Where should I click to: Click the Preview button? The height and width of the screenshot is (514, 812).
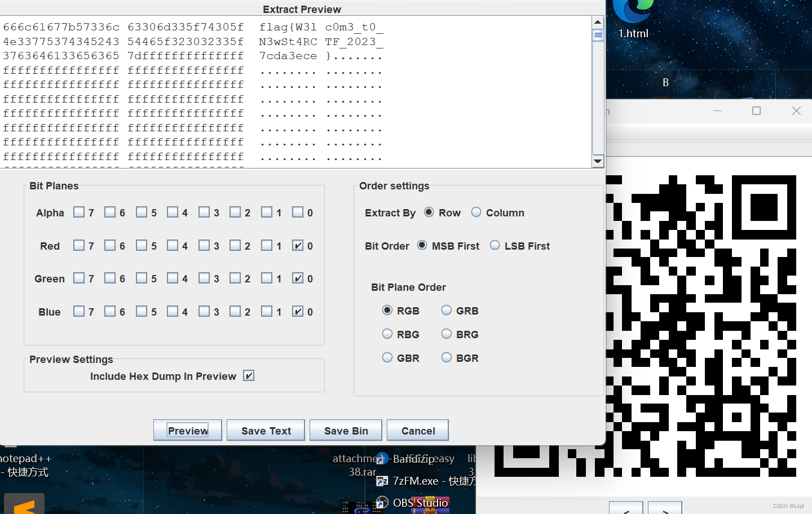point(188,431)
